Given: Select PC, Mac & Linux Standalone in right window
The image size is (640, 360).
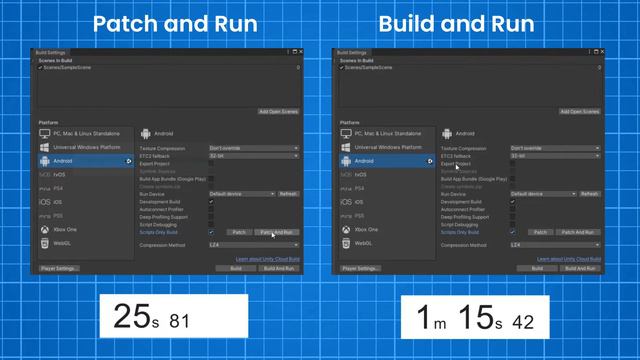Looking at the screenshot, I should (387, 133).
